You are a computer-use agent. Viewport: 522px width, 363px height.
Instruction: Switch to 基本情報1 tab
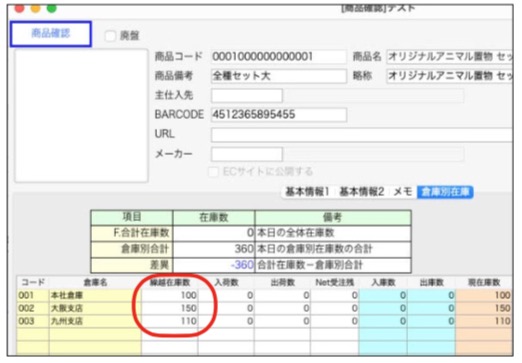click(x=307, y=192)
